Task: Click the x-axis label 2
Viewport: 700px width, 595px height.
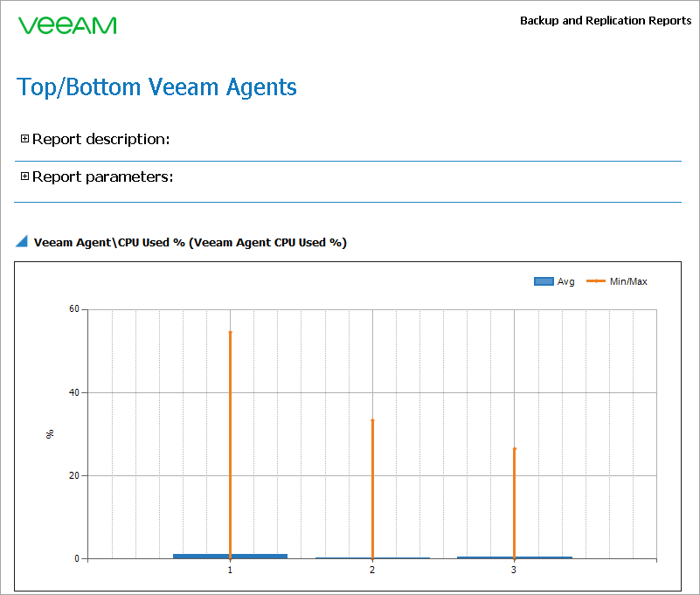Action: 372,570
